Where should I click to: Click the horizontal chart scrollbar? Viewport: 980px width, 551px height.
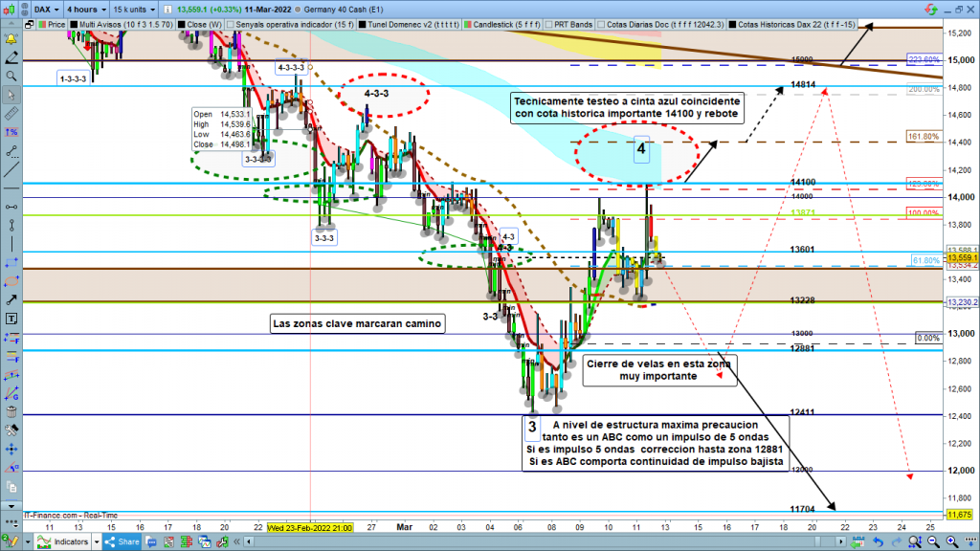574,543
